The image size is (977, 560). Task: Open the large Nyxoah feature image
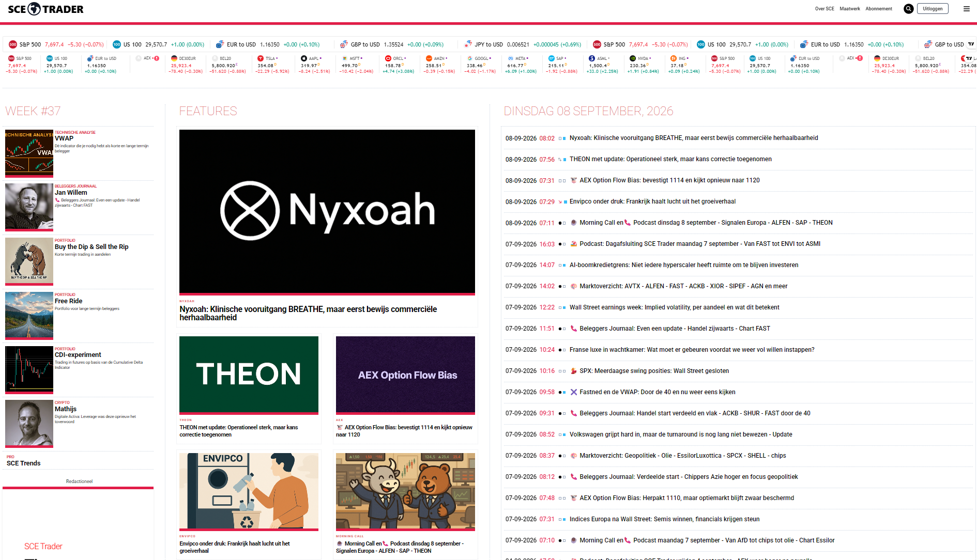point(327,211)
